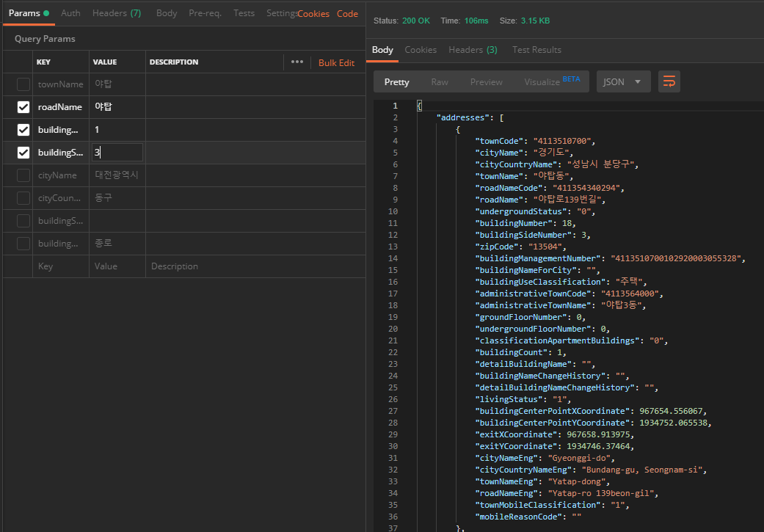Viewport: 764px width, 532px height.
Task: Open the Auth tab
Action: [70, 13]
